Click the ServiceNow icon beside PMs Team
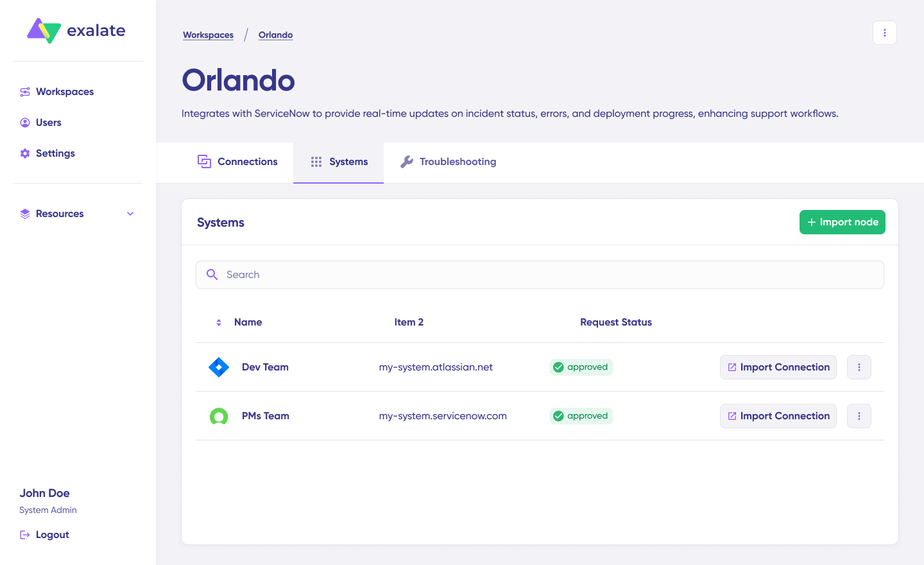 (219, 415)
